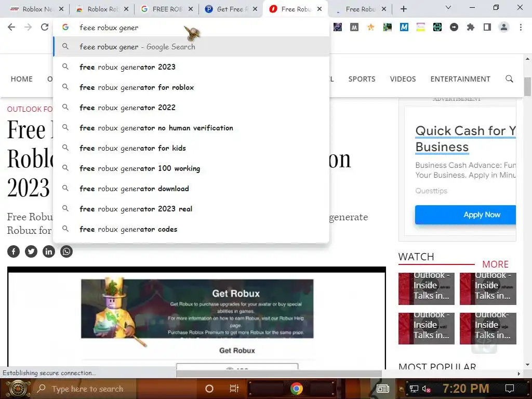Viewport: 532px width, 399px height.
Task: Switch to the Get Free tab
Action: tap(230, 9)
